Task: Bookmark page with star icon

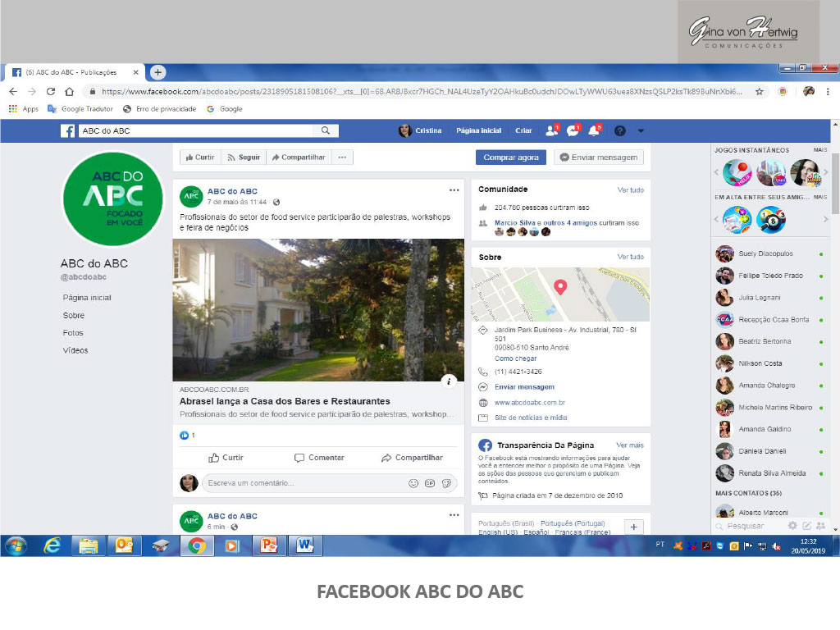Action: click(x=759, y=92)
